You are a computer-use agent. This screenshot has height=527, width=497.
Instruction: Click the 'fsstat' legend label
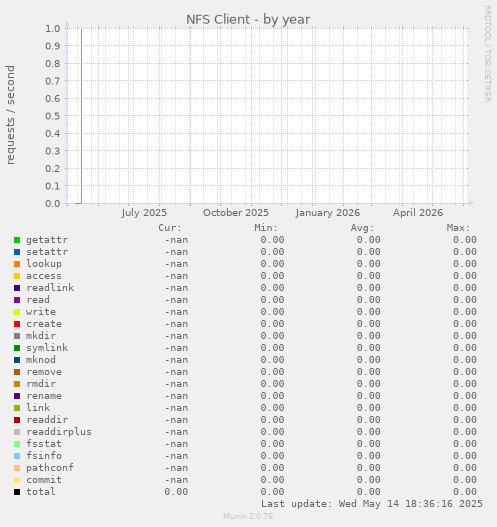44,444
